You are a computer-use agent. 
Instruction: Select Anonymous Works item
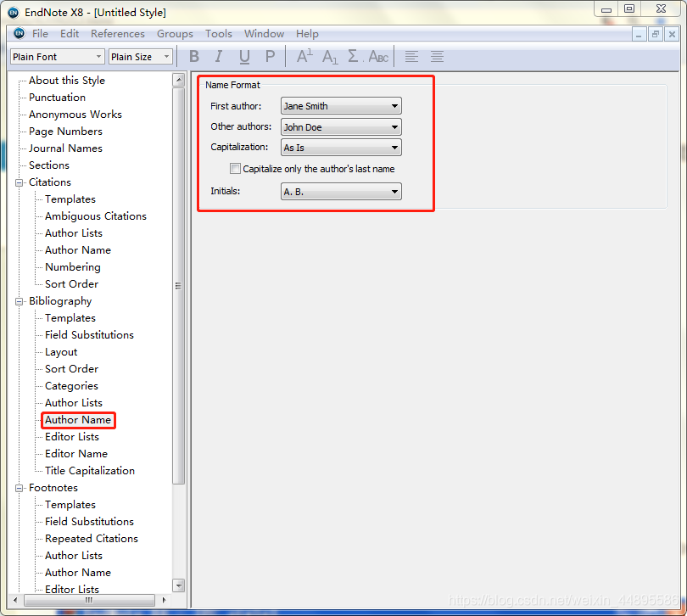click(75, 115)
